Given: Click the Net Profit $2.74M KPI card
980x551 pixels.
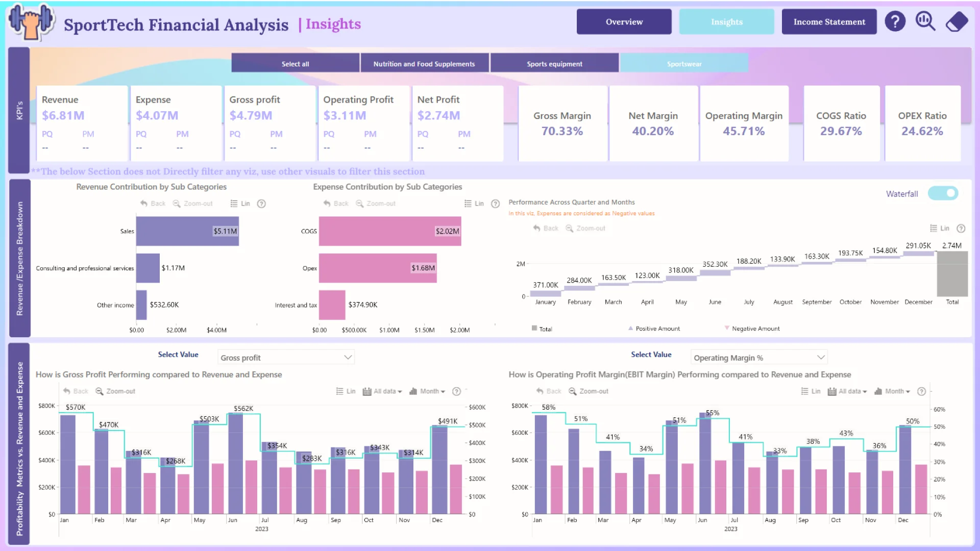Looking at the screenshot, I should pos(457,123).
